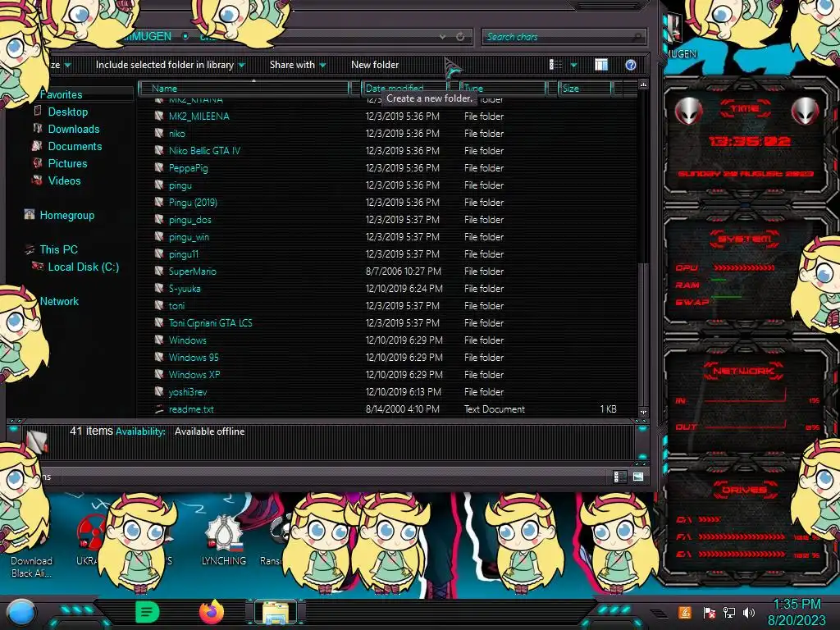Click the File Explorer taskbar icon

[276, 612]
